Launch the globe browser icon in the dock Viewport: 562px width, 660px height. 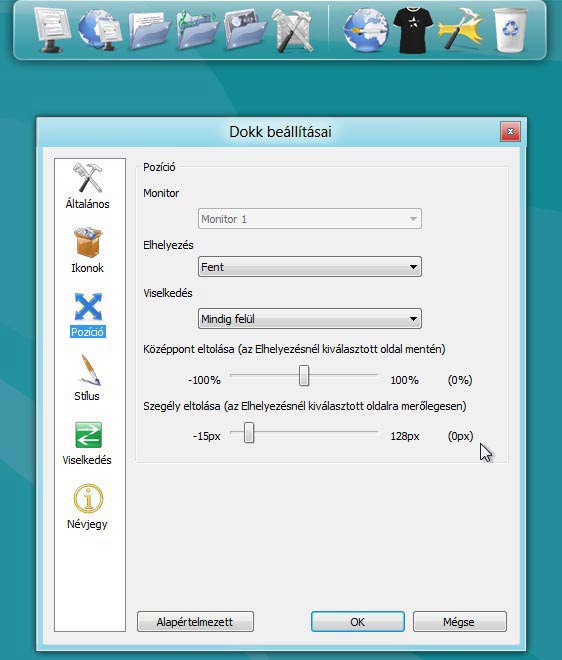[365, 31]
